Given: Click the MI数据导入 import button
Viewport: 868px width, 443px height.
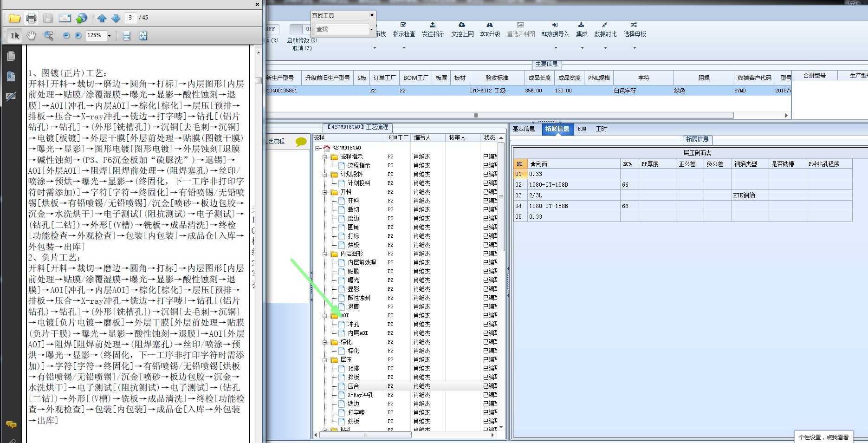Looking at the screenshot, I should tap(555, 30).
